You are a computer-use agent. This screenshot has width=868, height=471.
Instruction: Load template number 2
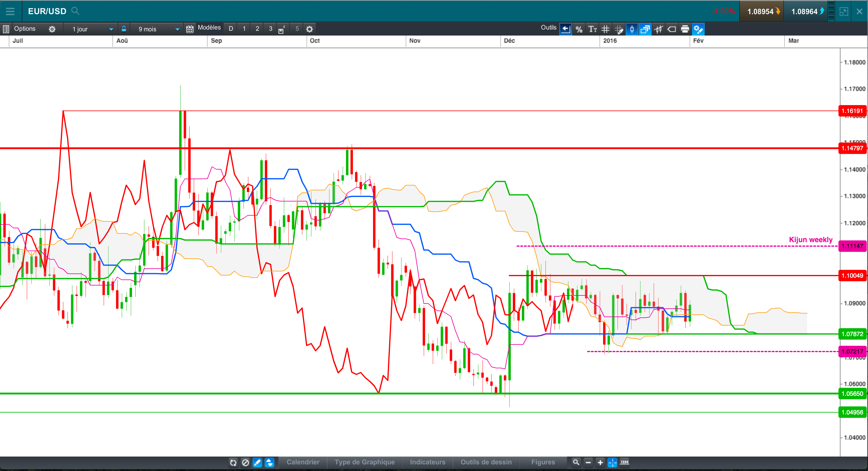point(257,29)
